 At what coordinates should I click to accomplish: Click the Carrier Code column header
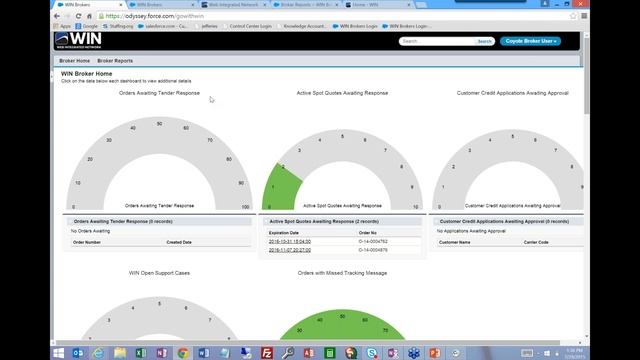pos(536,242)
